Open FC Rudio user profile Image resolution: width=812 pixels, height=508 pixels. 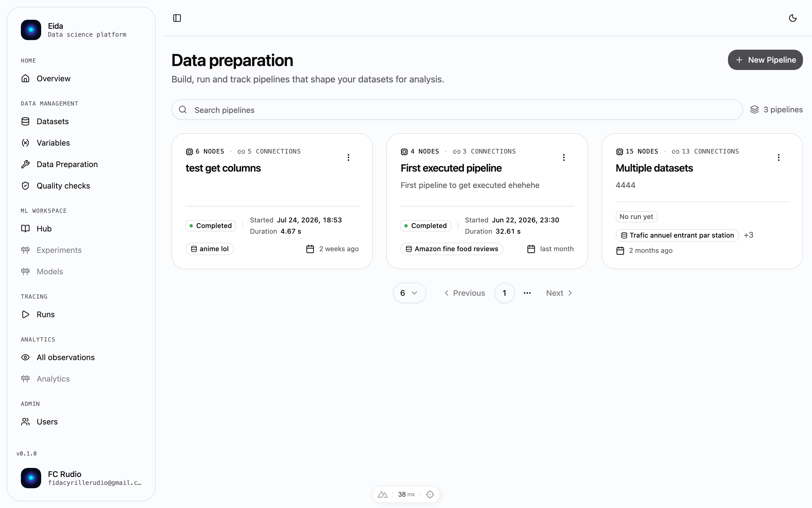81,478
